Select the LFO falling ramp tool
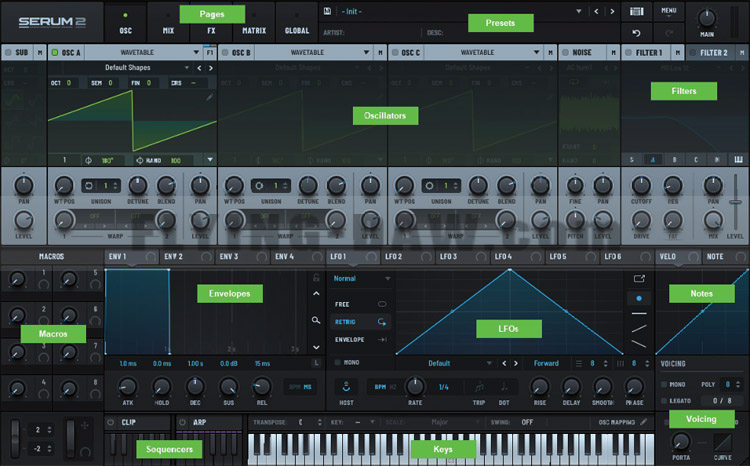 point(639,343)
